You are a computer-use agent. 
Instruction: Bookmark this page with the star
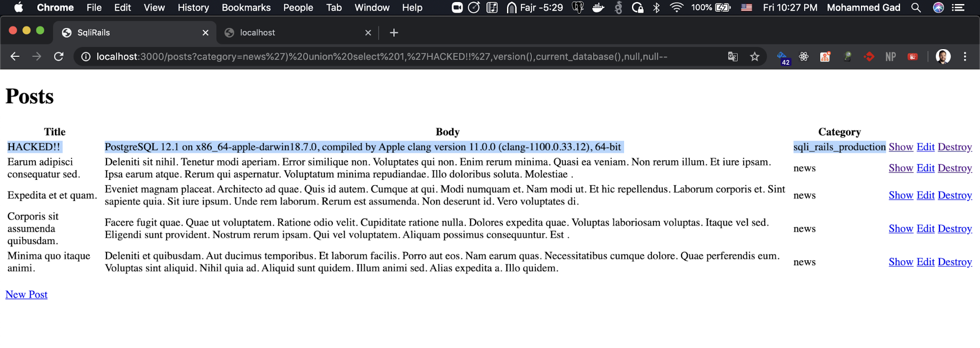pos(754,57)
